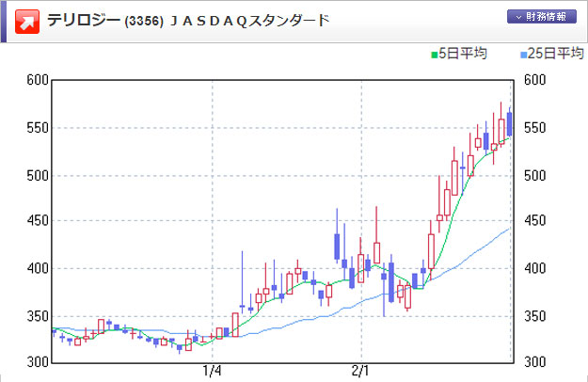This screenshot has width=588, height=382.
Task: Click the left axis 600 value
Action: [x=38, y=80]
